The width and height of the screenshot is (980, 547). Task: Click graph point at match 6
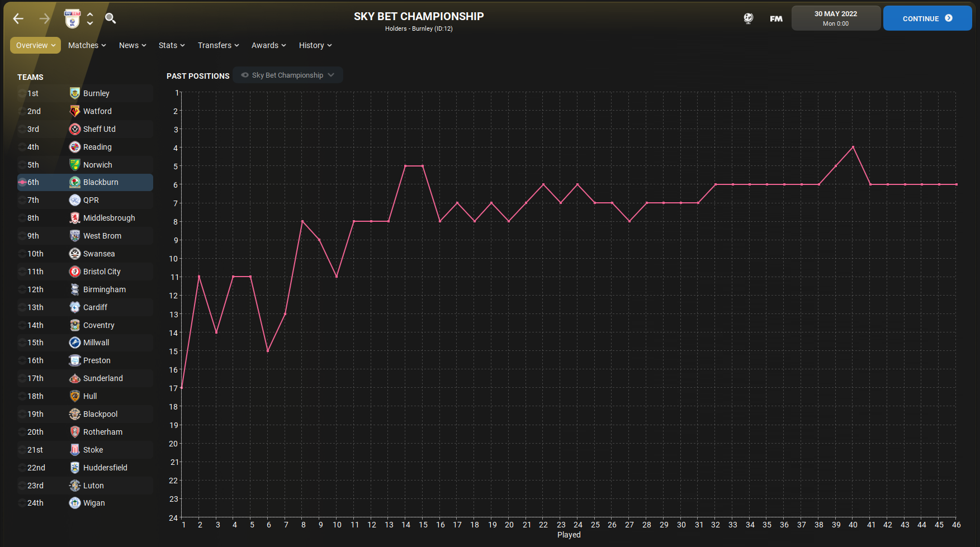pos(268,351)
